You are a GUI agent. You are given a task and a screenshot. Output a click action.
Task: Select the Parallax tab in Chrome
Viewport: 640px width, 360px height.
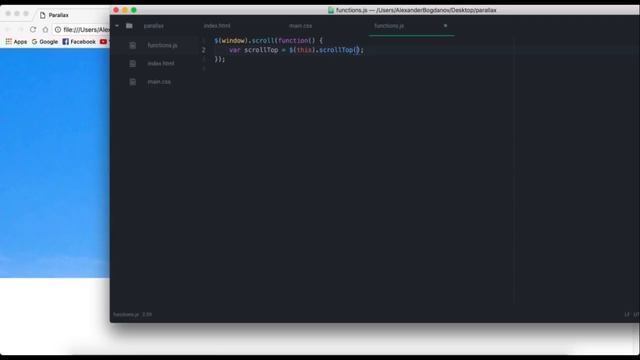[x=58, y=15]
